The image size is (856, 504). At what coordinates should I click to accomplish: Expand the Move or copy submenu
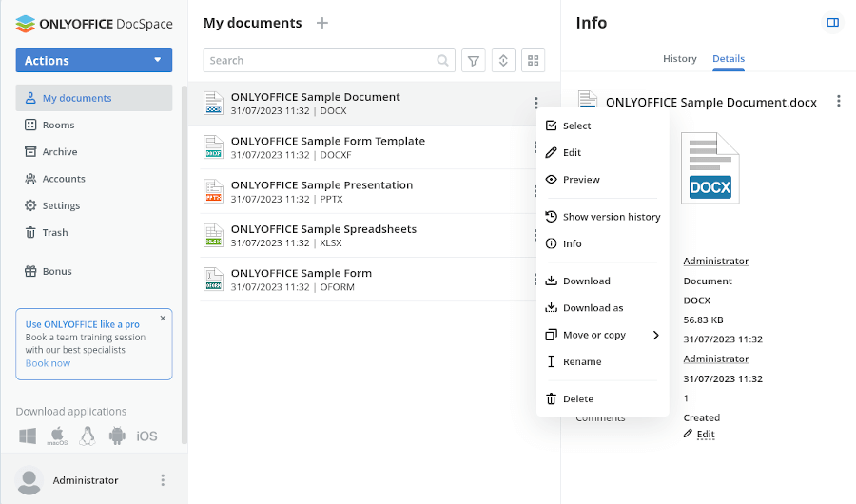coord(602,335)
